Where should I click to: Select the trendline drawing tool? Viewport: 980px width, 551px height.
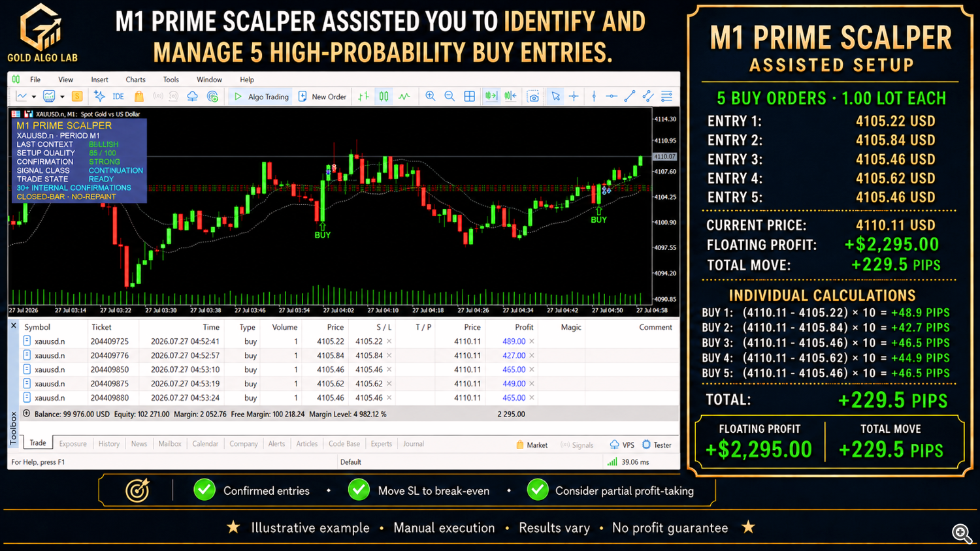(x=630, y=97)
